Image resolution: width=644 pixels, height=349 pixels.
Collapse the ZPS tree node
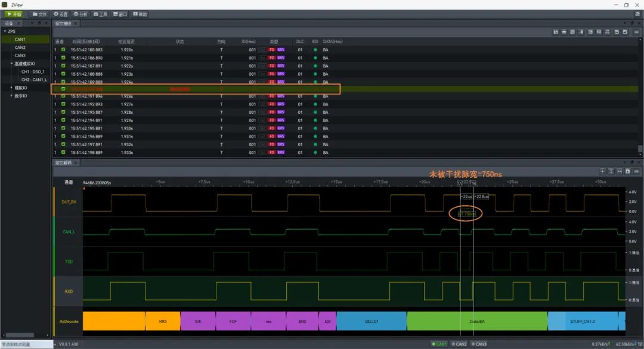click(x=5, y=31)
